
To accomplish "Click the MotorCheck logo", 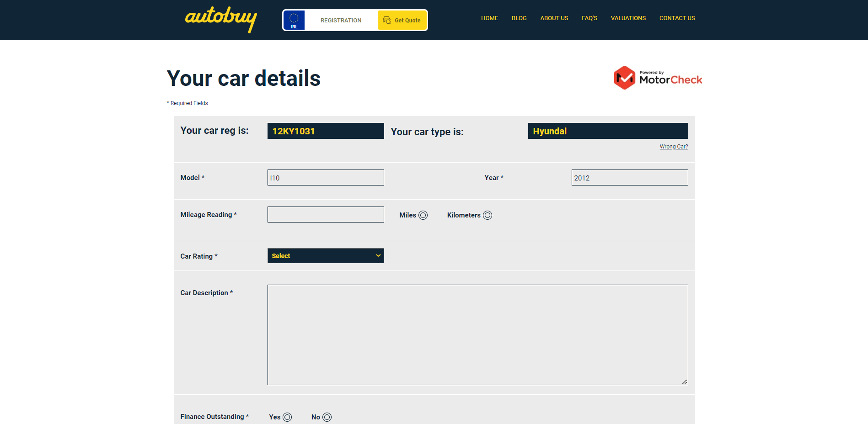I will 658,78.
